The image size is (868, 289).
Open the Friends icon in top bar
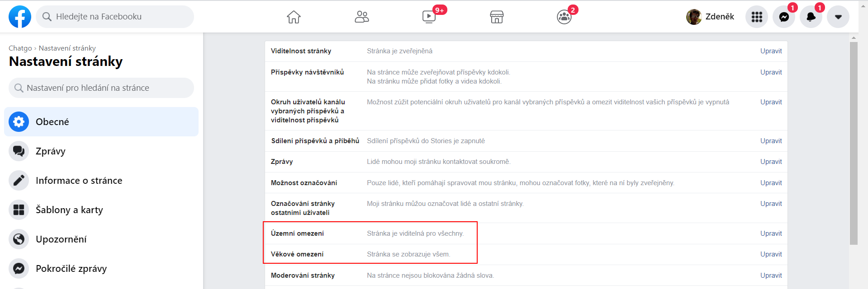point(361,17)
